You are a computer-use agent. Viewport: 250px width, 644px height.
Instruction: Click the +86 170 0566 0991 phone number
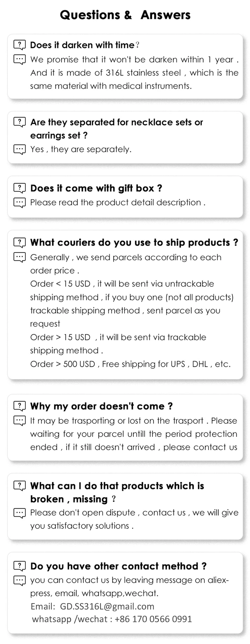click(x=153, y=619)
